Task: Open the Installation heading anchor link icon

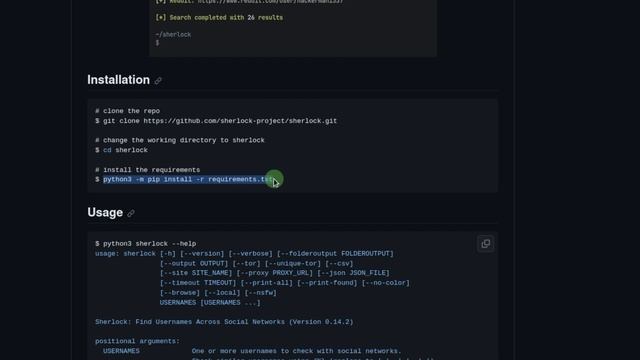Action: pos(158,81)
